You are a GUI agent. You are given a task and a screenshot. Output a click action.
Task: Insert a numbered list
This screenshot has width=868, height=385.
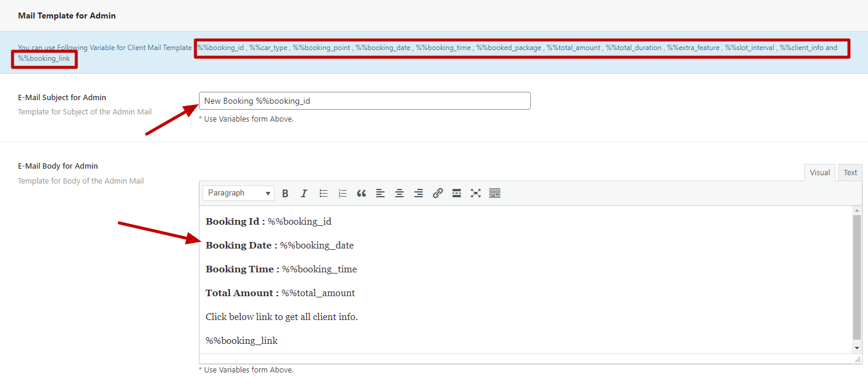coord(343,193)
